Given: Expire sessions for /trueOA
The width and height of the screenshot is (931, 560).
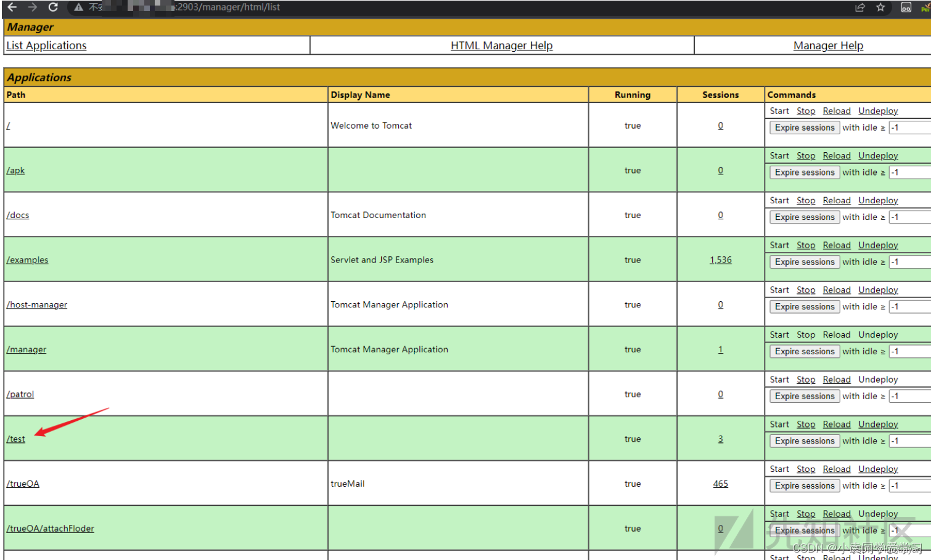Looking at the screenshot, I should coord(805,486).
